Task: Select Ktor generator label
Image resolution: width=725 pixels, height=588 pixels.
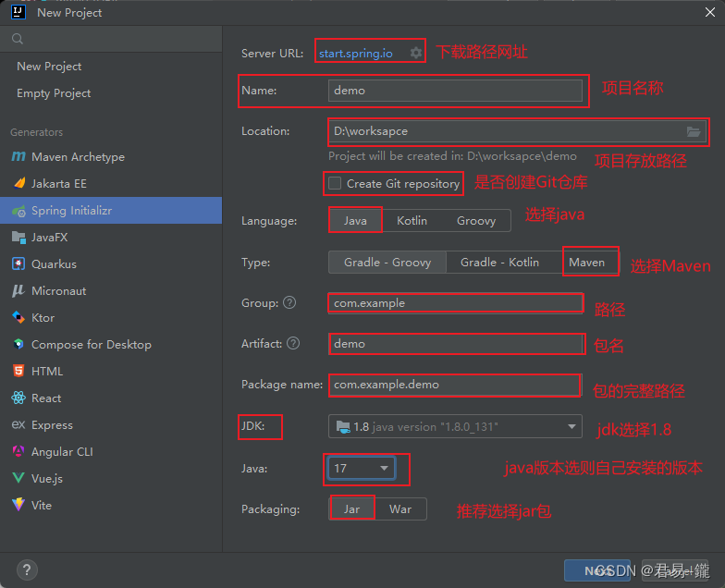Action: point(43,318)
